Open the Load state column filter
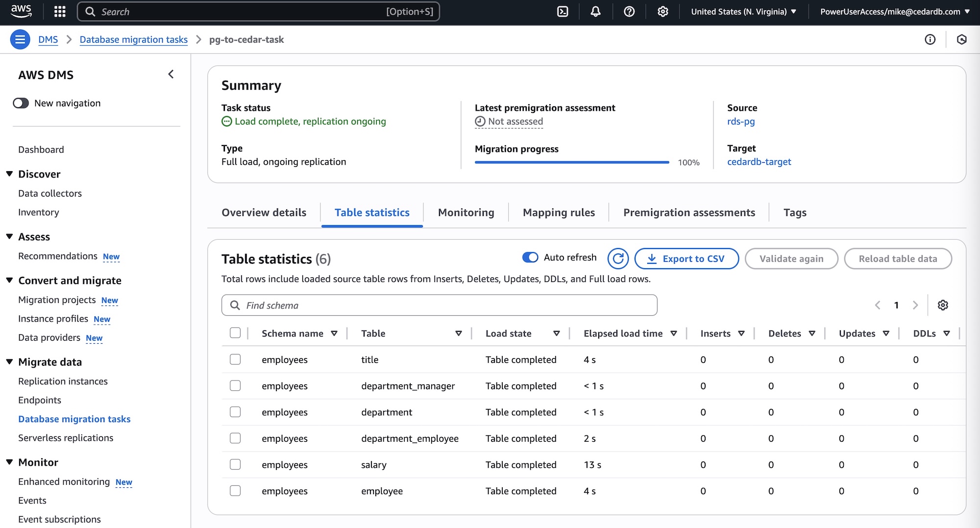The height and width of the screenshot is (528, 980). click(x=556, y=333)
